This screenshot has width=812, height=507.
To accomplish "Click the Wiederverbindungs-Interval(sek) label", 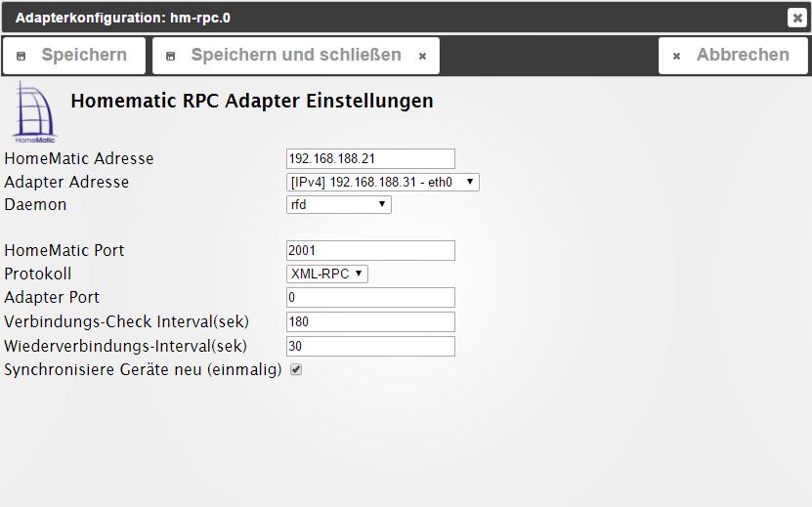I will (126, 346).
